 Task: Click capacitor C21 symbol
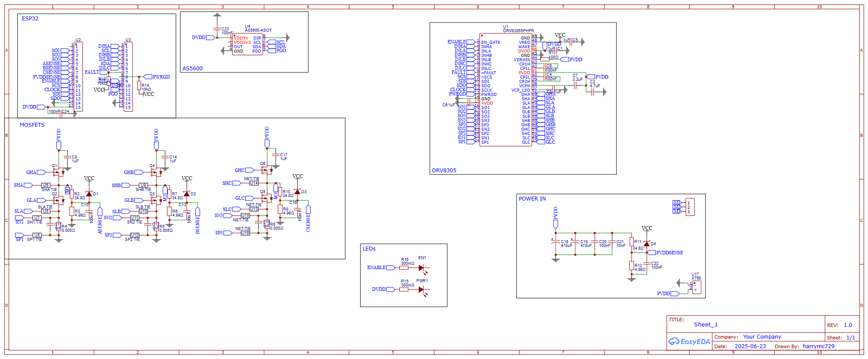click(x=612, y=242)
